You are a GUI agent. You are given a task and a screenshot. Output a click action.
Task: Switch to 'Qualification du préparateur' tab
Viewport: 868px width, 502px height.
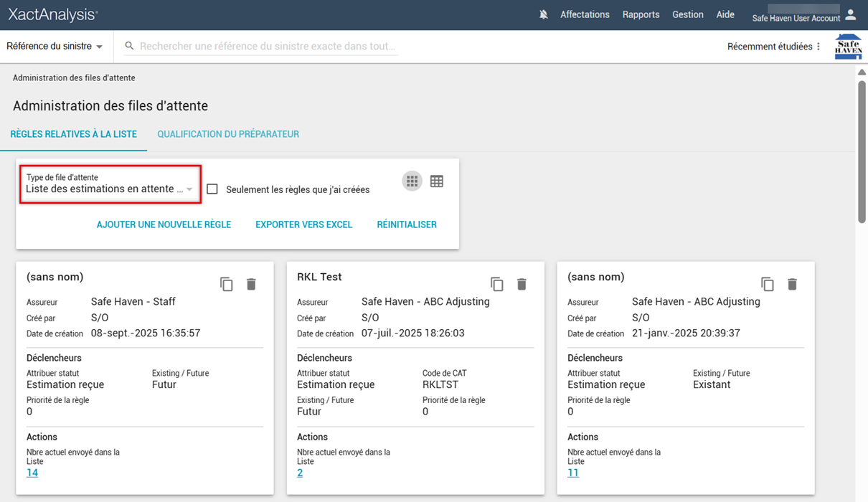coord(228,134)
